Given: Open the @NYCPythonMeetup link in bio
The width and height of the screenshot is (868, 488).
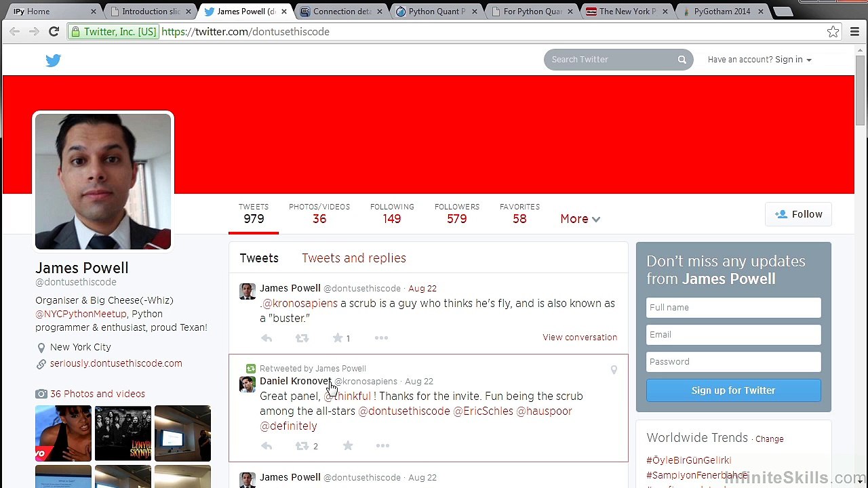Looking at the screenshot, I should tap(81, 314).
